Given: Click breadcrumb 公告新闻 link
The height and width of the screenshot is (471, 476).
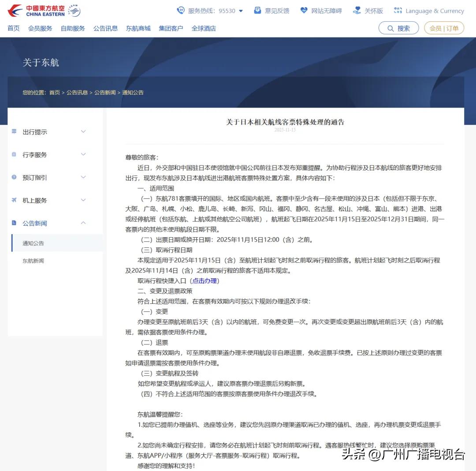Looking at the screenshot, I should [105, 92].
